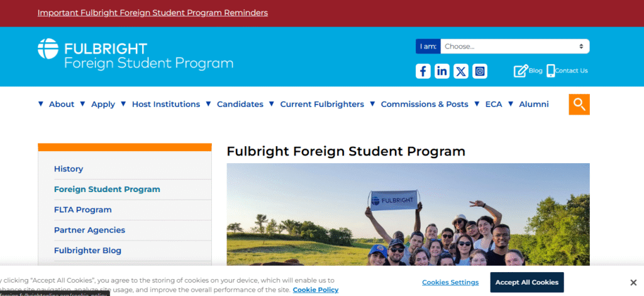The width and height of the screenshot is (644, 296).
Task: Open the 'I am' Choose dropdown
Action: 514,46
